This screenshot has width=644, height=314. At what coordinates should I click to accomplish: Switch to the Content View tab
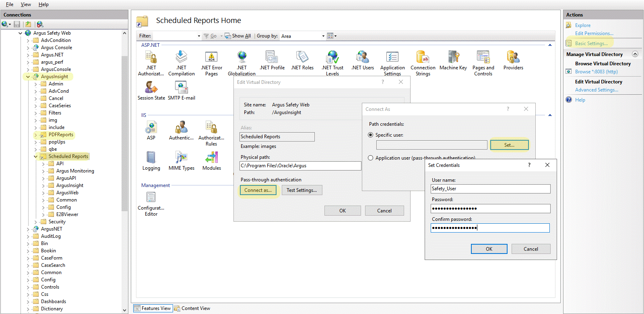[x=192, y=308]
